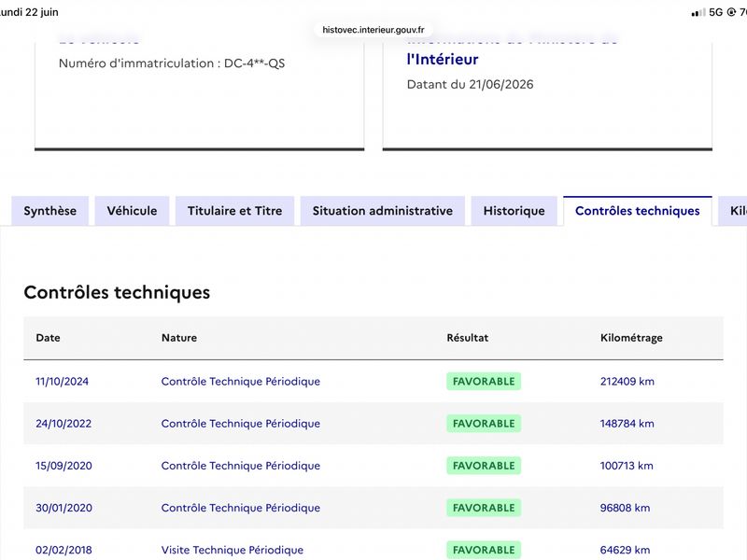Image resolution: width=747 pixels, height=560 pixels.
Task: Go to the Historique tab
Action: pyautogui.click(x=514, y=211)
